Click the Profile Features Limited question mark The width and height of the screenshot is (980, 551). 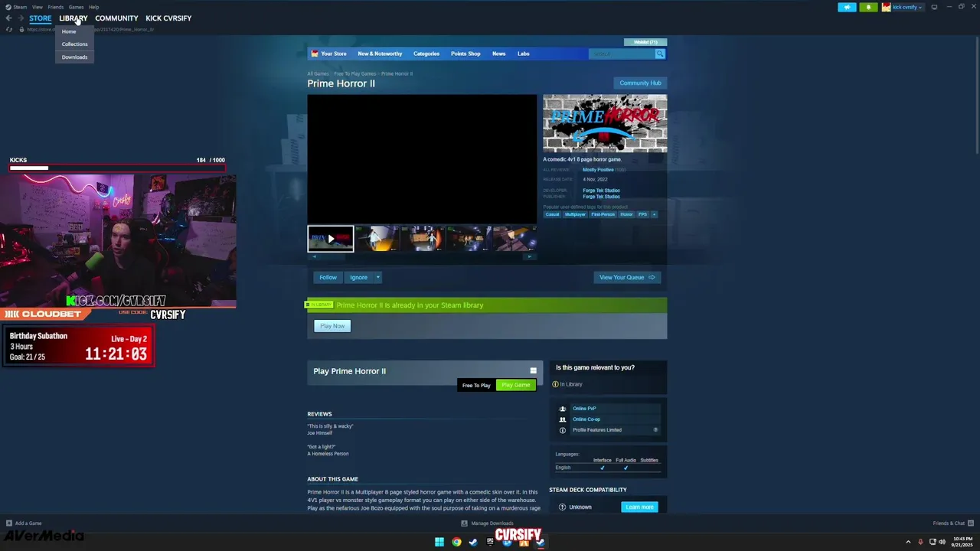tap(655, 430)
